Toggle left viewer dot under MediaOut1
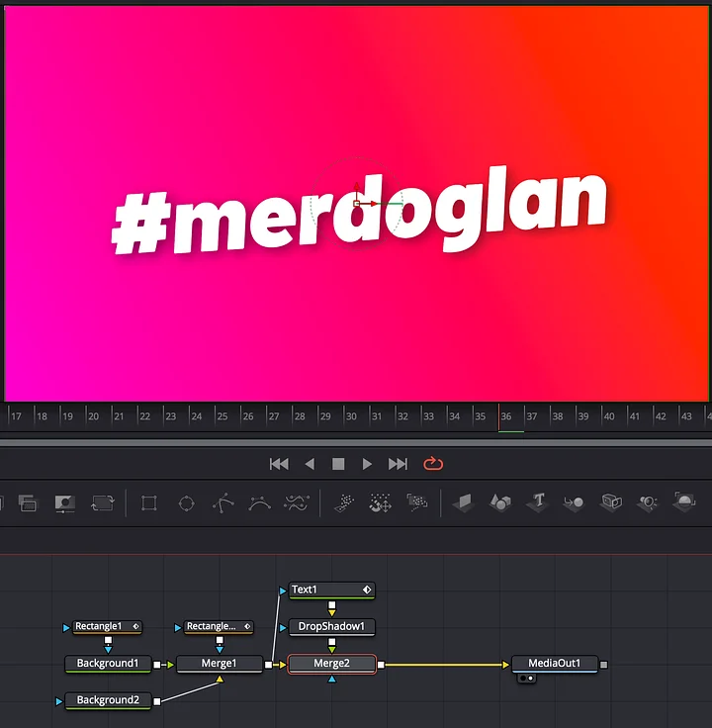 523,679
